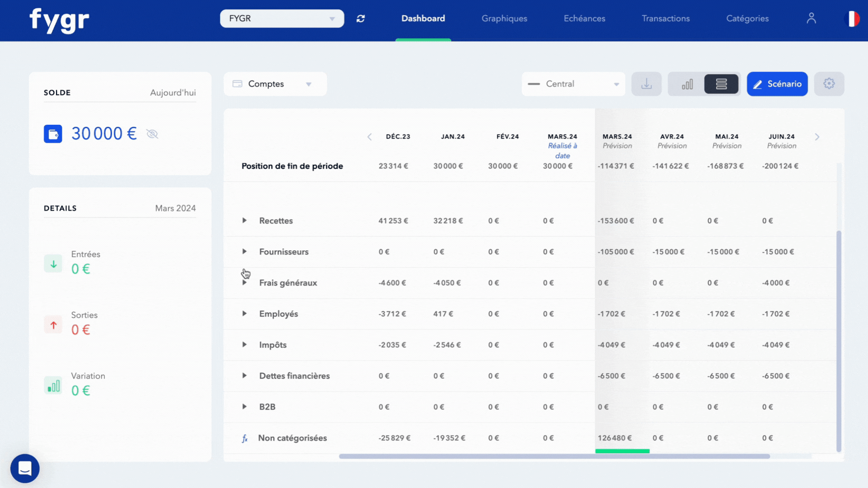Click the fygr logo
The width and height of the screenshot is (868, 488).
coord(59,20)
